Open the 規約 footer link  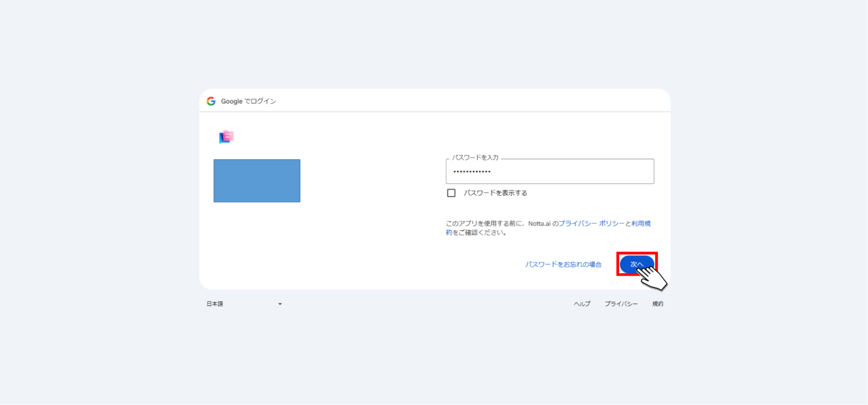click(657, 304)
